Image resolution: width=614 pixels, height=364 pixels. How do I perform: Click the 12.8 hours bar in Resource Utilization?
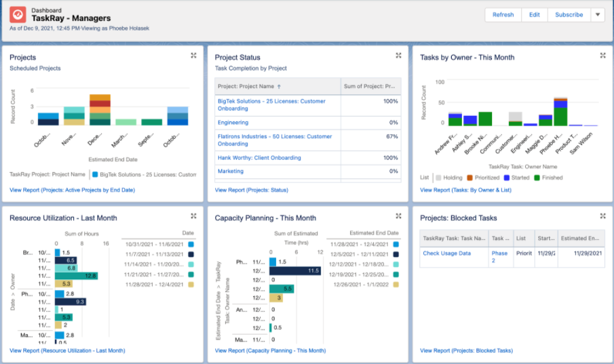click(x=77, y=276)
